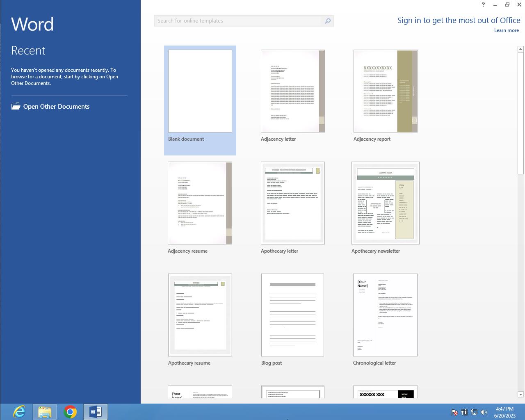This screenshot has height=420, width=525.
Task: Open File Explorer from taskbar
Action: [x=45, y=411]
